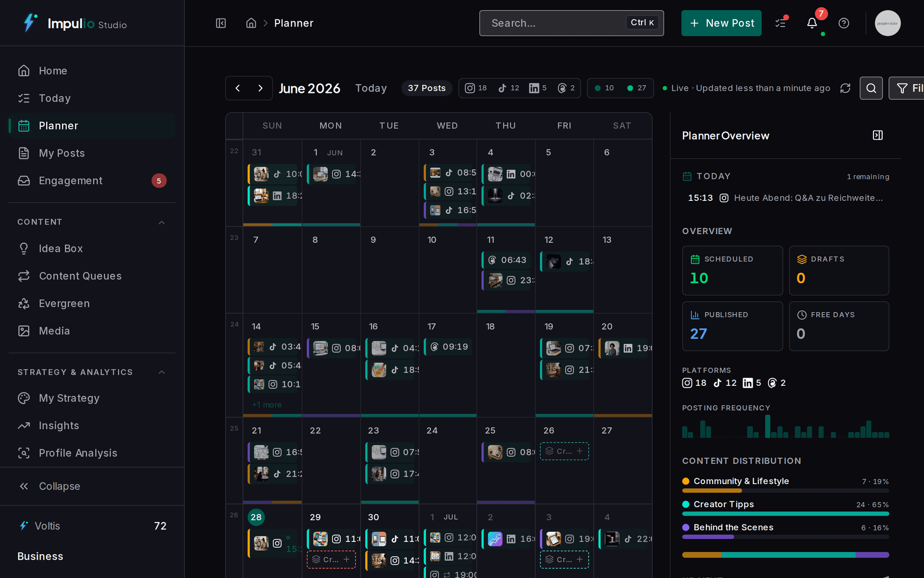Filter by Instagram count 18 in toolbar
The height and width of the screenshot is (578, 924).
tap(475, 88)
